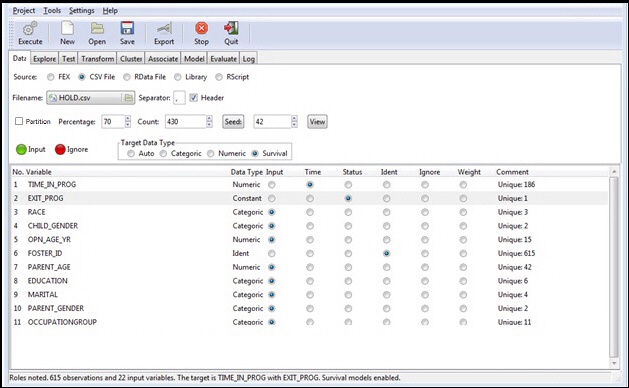Viewport: 629px width, 388px height.
Task: Click the Export toolbar icon
Action: point(164,28)
